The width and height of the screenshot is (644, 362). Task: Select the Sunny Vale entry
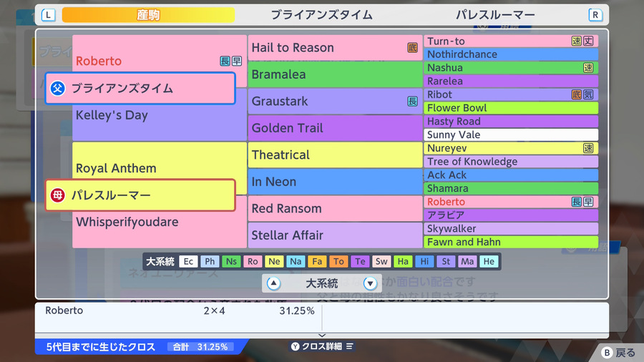click(511, 134)
